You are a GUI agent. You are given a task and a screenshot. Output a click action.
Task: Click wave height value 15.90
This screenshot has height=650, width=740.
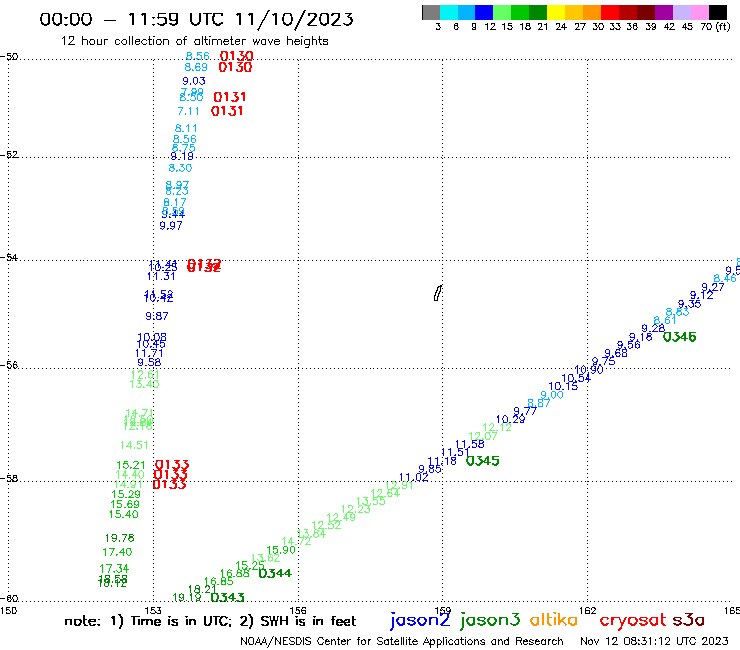(281, 550)
